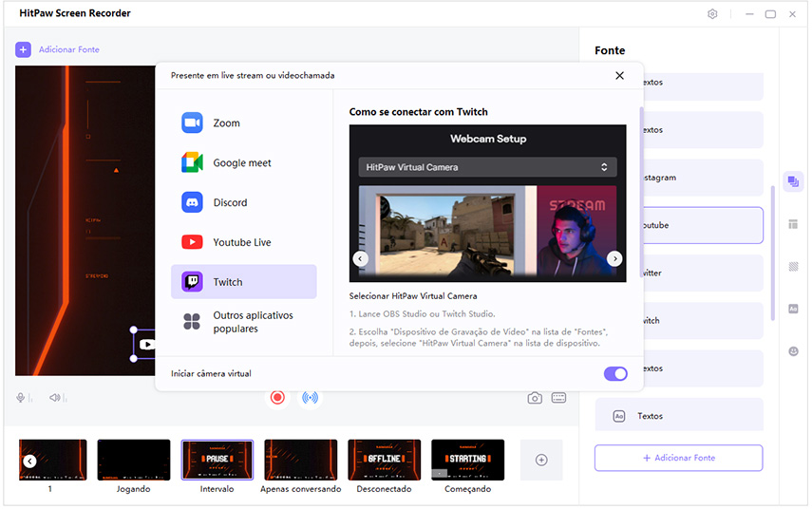Viewport: 812px width, 509px height.
Task: Open settings gear in title bar
Action: click(x=712, y=14)
